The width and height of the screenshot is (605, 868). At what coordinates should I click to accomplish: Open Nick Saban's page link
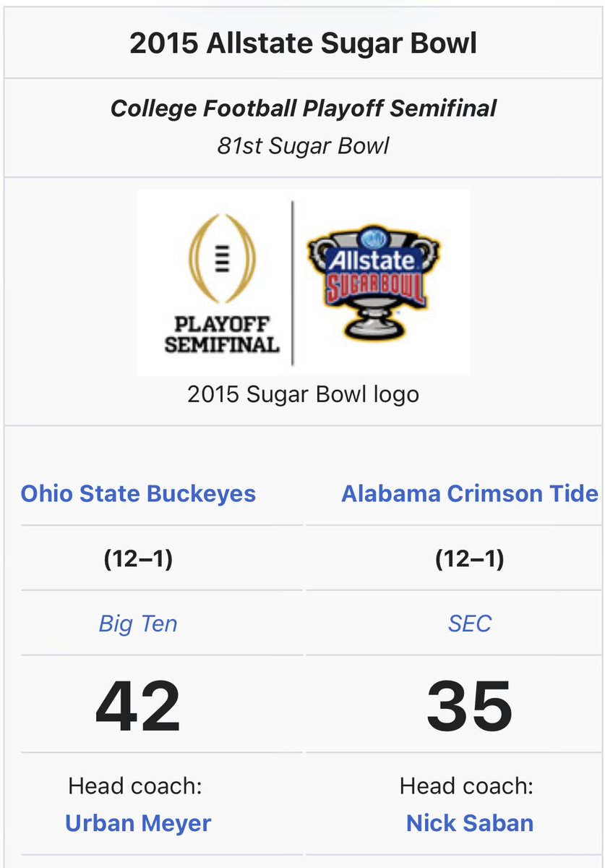coord(469,823)
